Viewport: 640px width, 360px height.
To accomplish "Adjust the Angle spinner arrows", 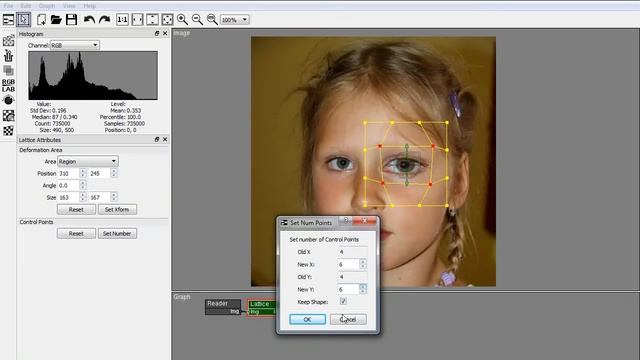I will pos(83,185).
